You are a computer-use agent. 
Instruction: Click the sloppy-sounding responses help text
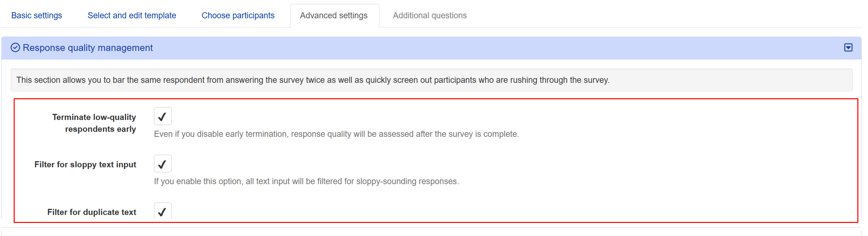tap(306, 181)
